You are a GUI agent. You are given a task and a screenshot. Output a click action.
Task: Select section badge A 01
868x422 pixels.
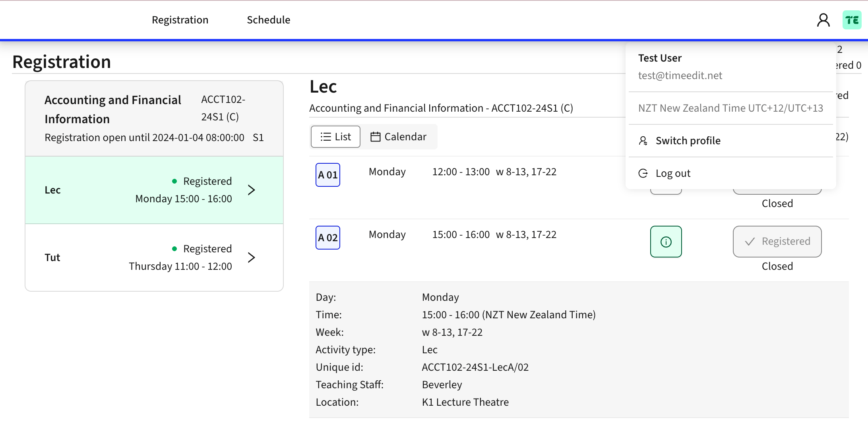point(327,174)
